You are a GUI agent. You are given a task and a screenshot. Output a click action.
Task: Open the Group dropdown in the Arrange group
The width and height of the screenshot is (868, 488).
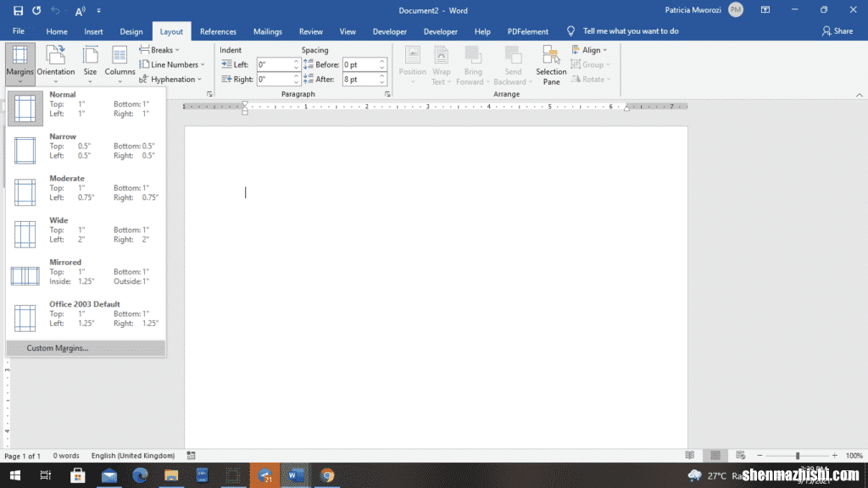(590, 64)
